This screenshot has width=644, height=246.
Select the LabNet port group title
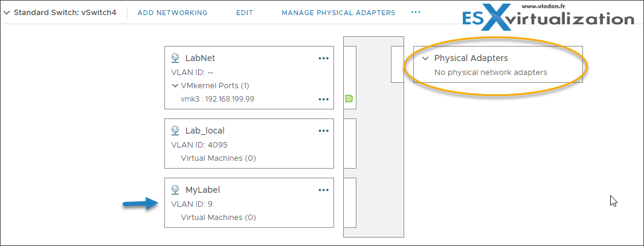200,58
